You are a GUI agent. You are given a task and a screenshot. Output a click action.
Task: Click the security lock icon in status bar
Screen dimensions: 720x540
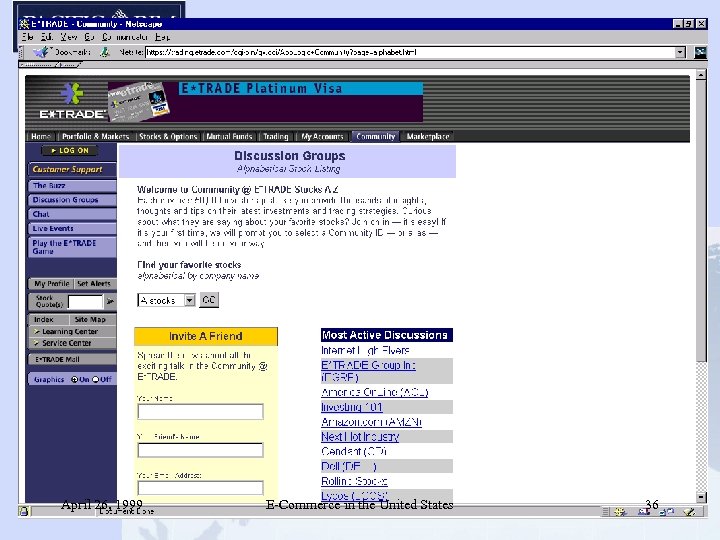[24, 511]
